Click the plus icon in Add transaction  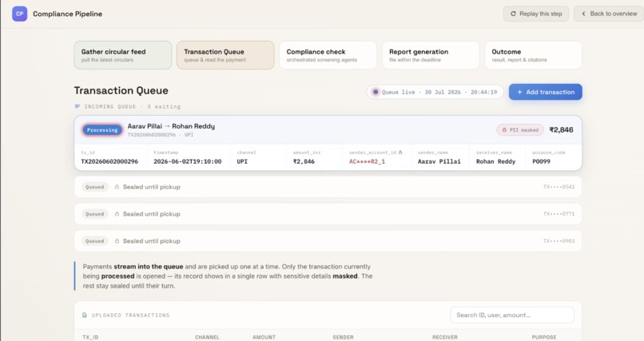click(519, 92)
